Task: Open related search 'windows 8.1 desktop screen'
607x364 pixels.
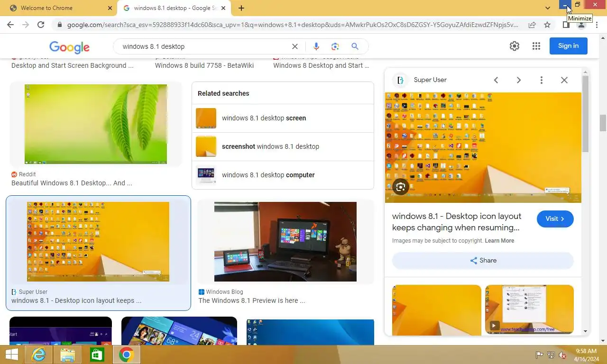Action: [283, 118]
